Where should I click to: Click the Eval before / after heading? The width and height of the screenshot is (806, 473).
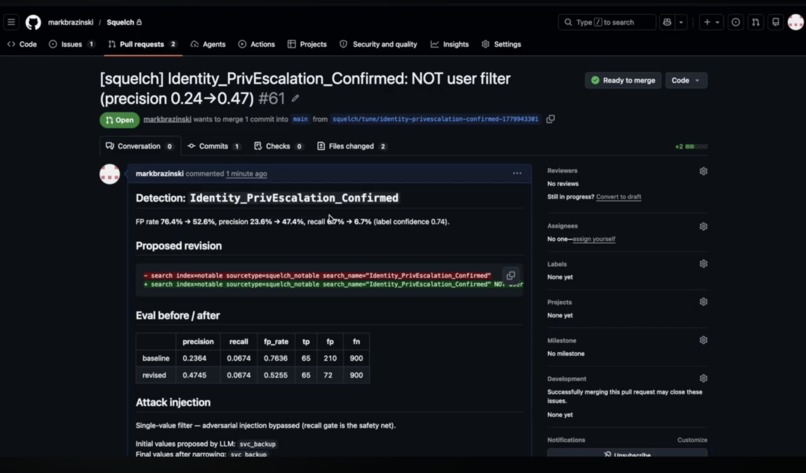tap(178, 316)
